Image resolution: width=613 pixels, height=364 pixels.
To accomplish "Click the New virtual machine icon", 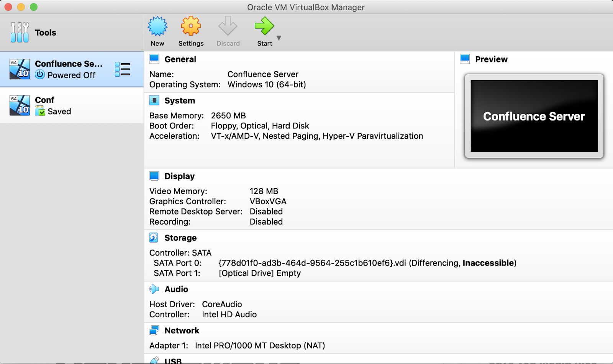I will [x=157, y=26].
